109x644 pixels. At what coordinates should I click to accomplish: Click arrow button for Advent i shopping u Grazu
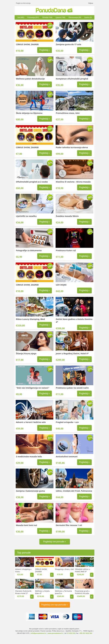coord(32,574)
